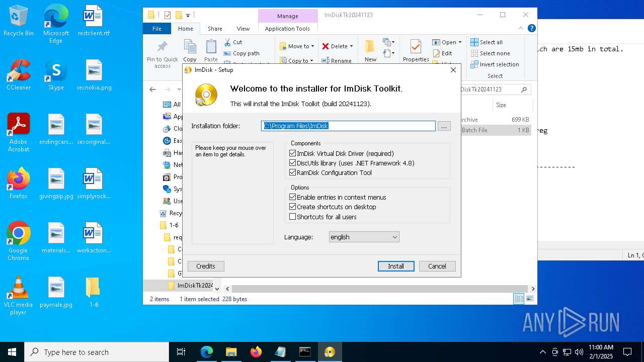Image resolution: width=644 pixels, height=362 pixels.
Task: Click the installation folder path field
Action: point(348,126)
